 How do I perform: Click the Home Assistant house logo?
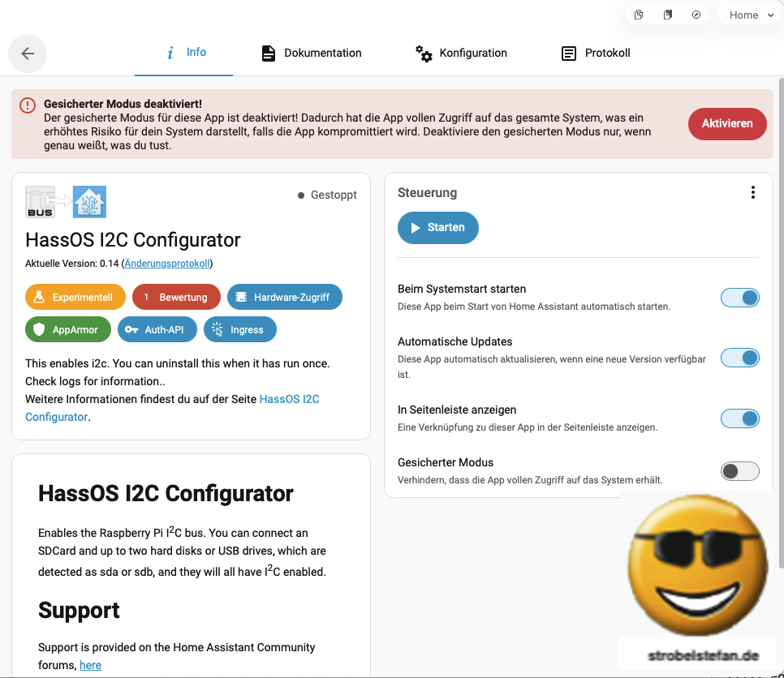point(89,202)
